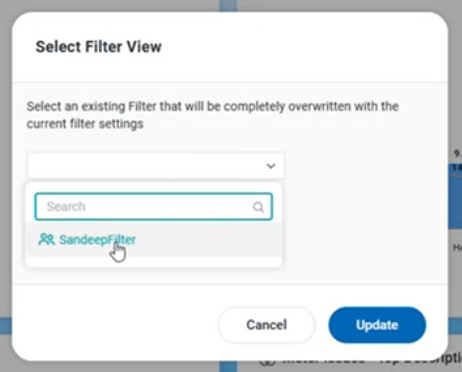The width and height of the screenshot is (462, 372).
Task: Focus the Search field in dropdown list
Action: pos(154,207)
